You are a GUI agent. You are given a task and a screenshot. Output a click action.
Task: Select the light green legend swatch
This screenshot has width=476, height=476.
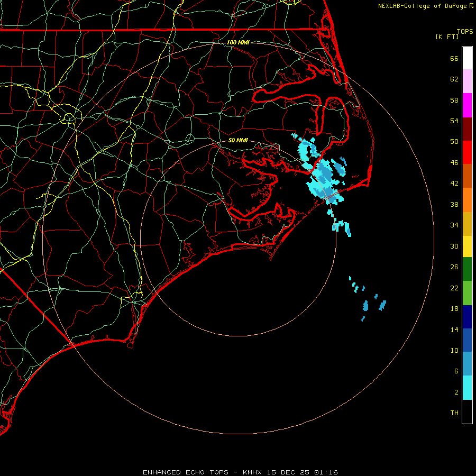(x=467, y=293)
